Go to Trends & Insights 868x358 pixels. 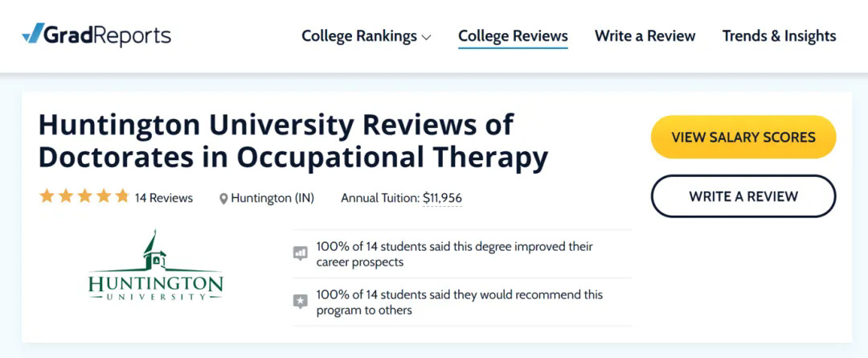[x=779, y=36]
